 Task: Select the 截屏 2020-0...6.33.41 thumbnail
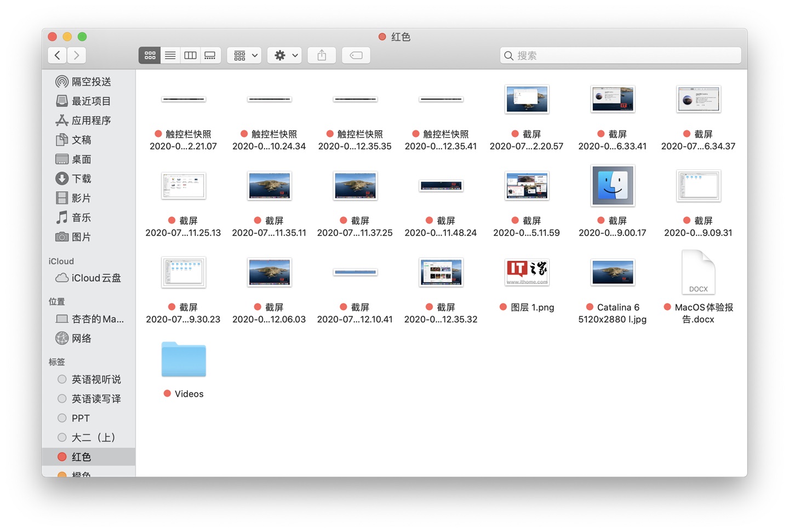point(613,99)
